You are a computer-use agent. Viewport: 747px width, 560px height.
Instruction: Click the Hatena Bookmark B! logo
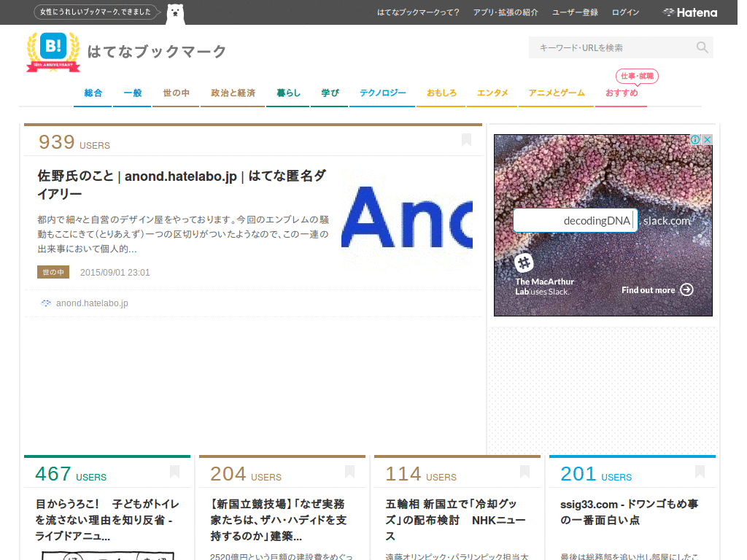(53, 52)
